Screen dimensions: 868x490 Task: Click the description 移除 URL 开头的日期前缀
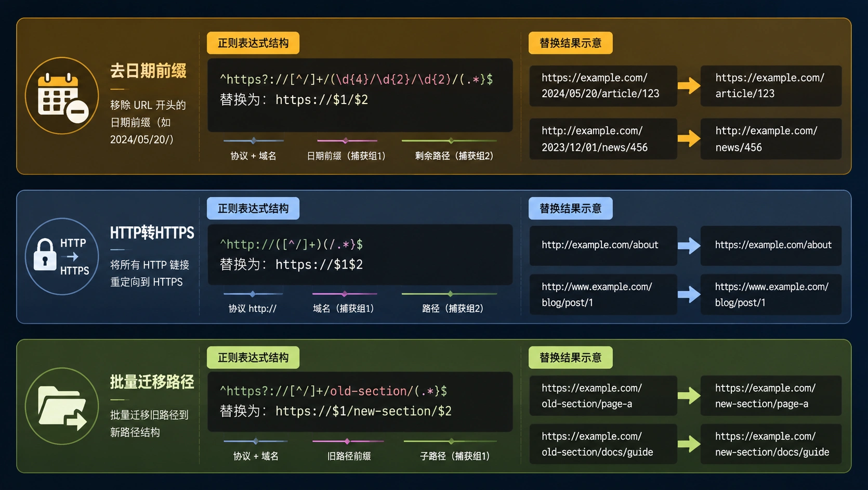pos(148,122)
